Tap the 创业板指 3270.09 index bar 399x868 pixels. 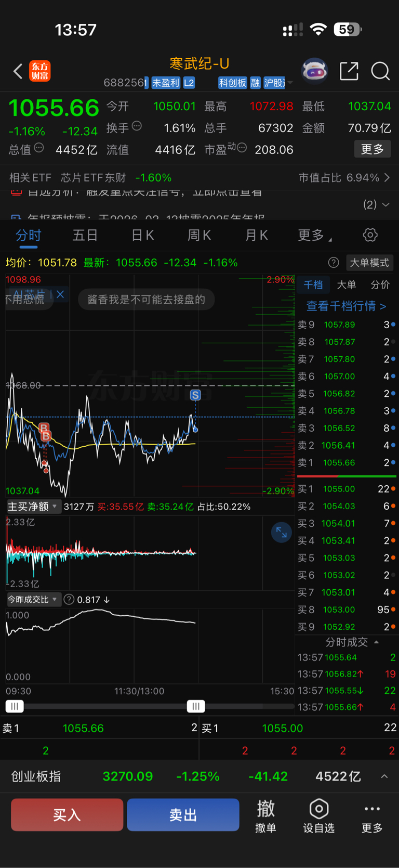click(x=199, y=776)
